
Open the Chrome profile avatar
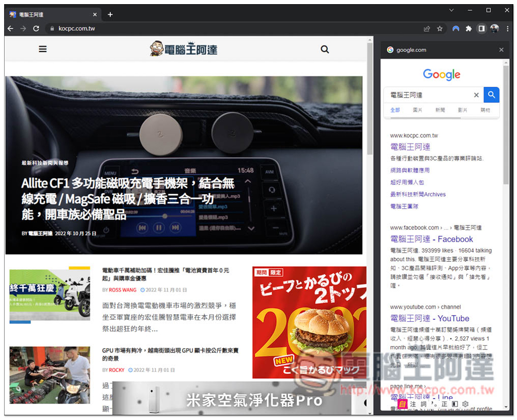tap(494, 28)
